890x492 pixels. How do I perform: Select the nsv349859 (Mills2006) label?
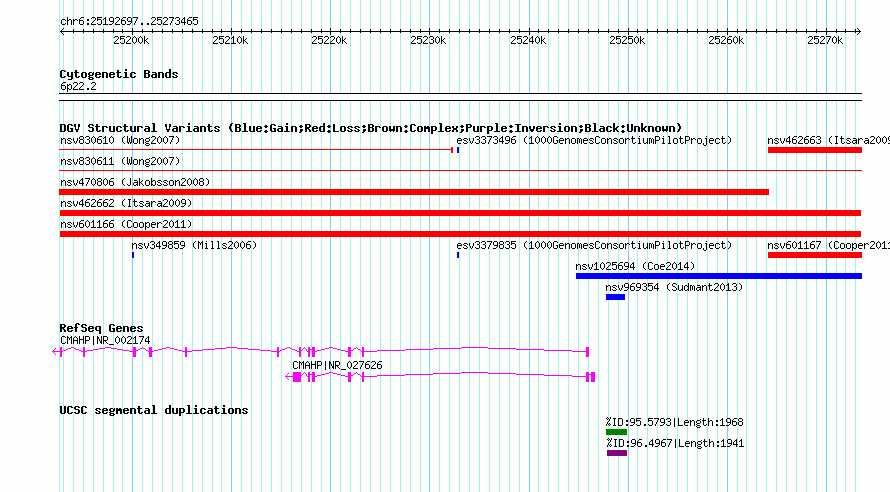[x=194, y=245]
